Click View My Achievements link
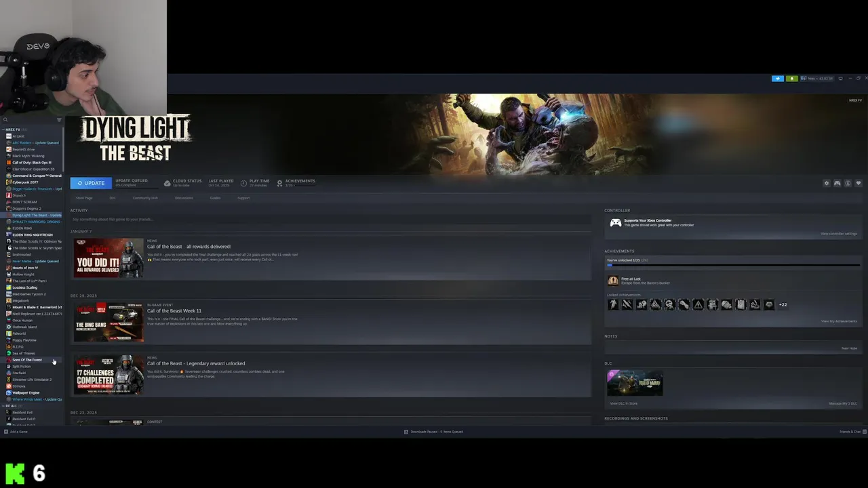This screenshot has height=488, width=868. click(840, 321)
